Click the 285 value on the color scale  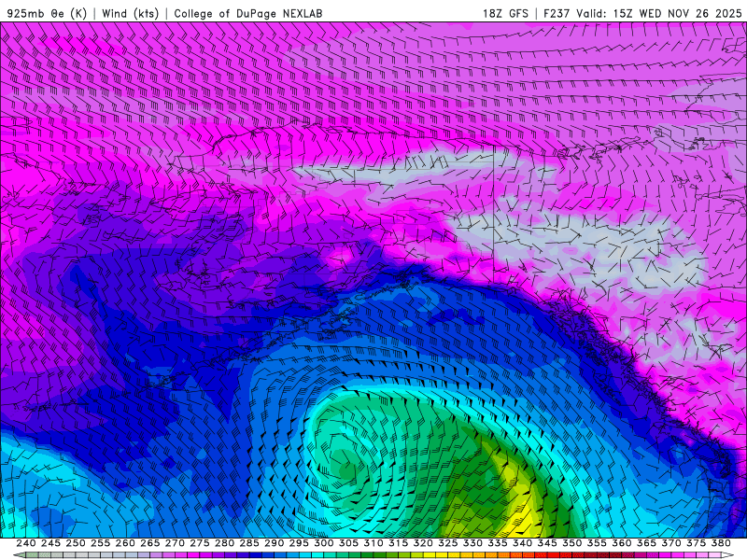coord(249,543)
